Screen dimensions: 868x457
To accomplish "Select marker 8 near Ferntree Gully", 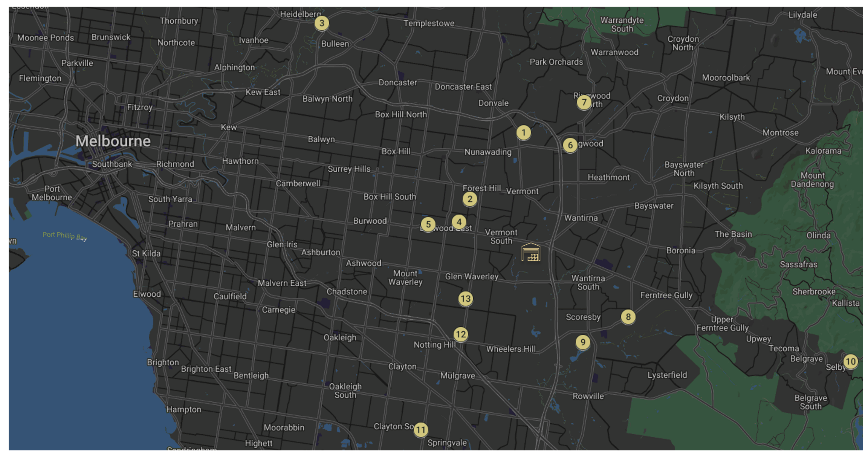I will tap(628, 317).
